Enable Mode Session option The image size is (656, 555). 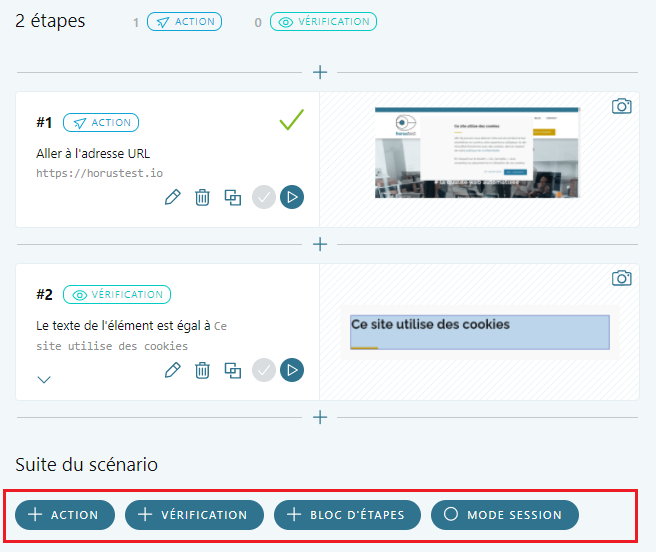(x=505, y=515)
